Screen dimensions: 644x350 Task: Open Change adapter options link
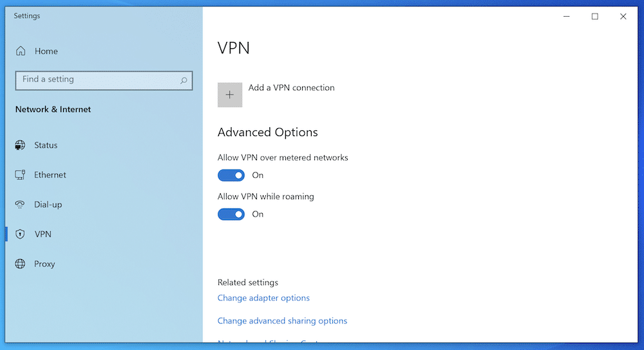coord(263,298)
